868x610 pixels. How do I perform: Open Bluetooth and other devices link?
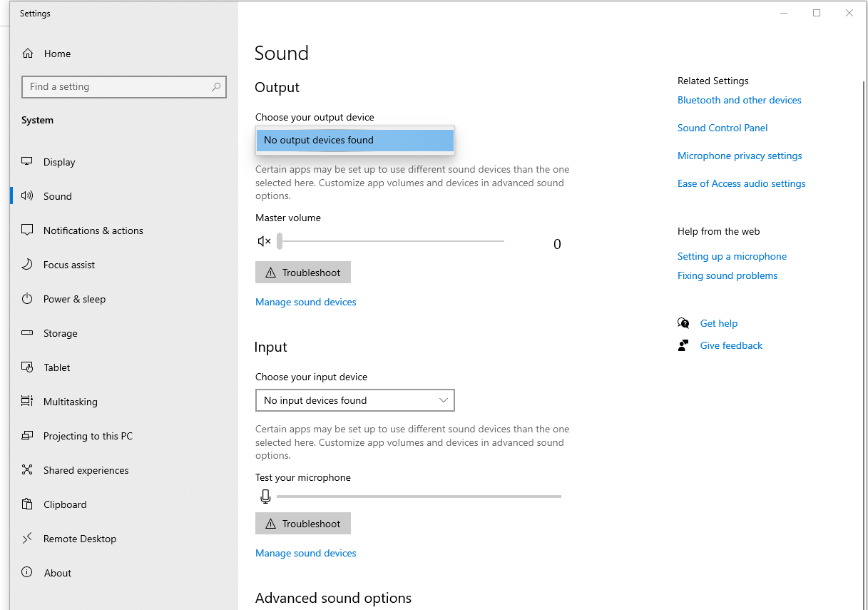739,100
